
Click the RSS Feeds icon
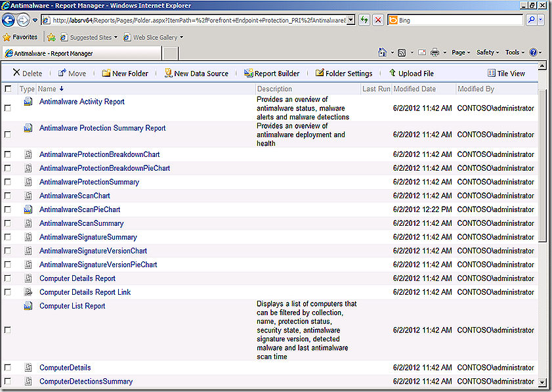point(402,53)
